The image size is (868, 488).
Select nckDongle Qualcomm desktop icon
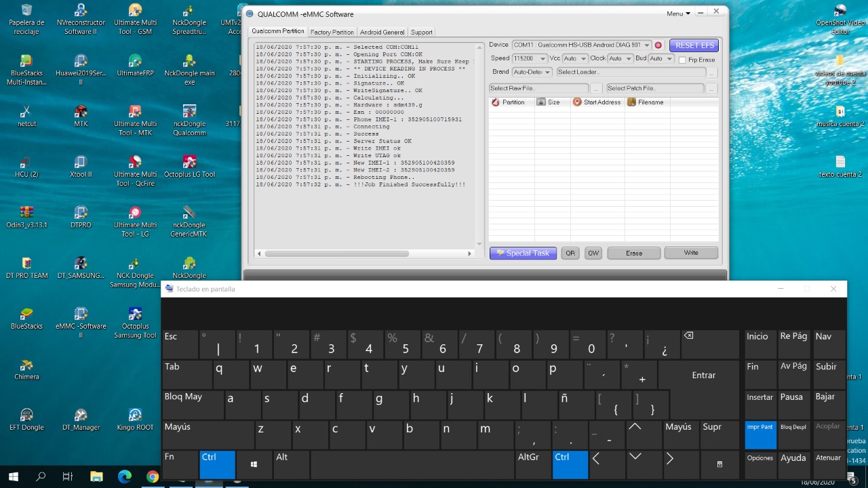pos(189,120)
